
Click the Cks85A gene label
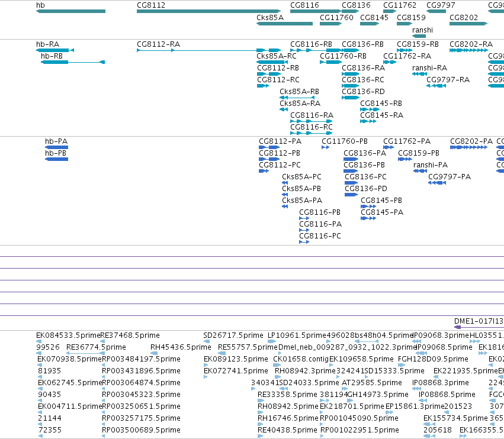[x=270, y=17]
